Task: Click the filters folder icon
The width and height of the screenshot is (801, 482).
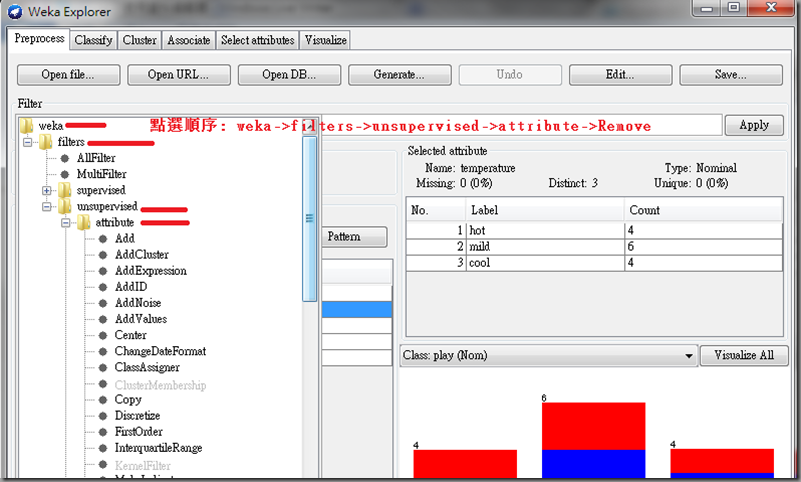Action: point(46,142)
